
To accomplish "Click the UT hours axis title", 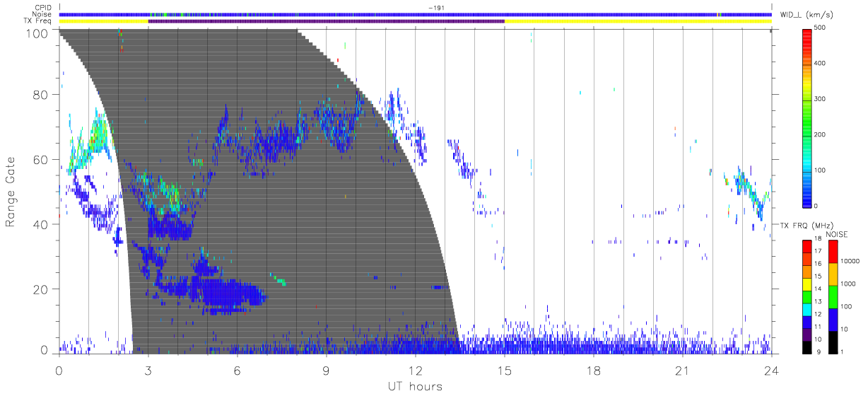I will click(414, 387).
